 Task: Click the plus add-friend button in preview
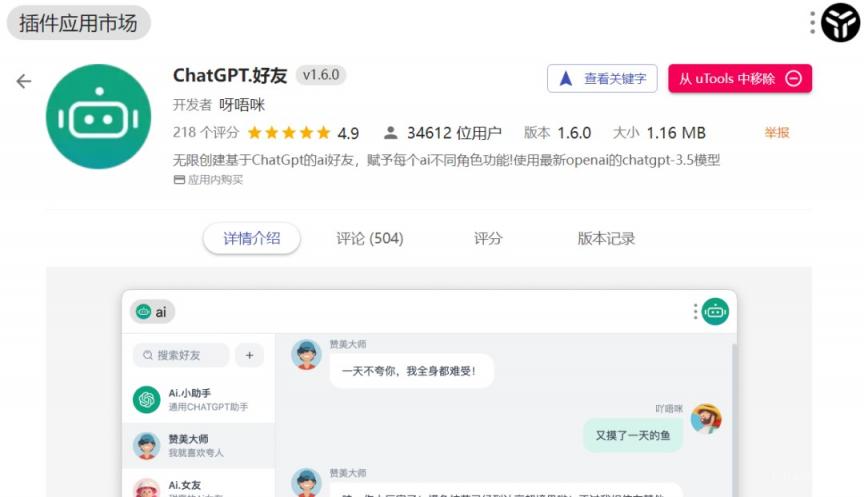250,355
